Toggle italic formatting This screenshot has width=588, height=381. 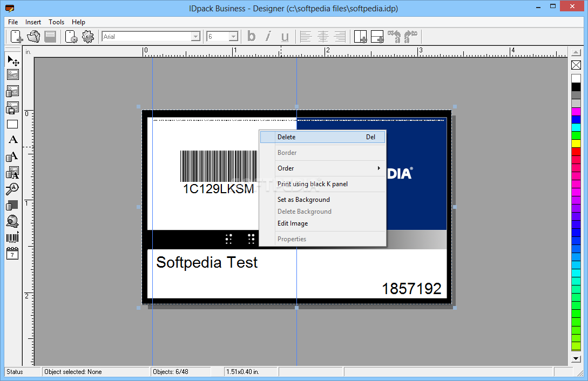(268, 36)
